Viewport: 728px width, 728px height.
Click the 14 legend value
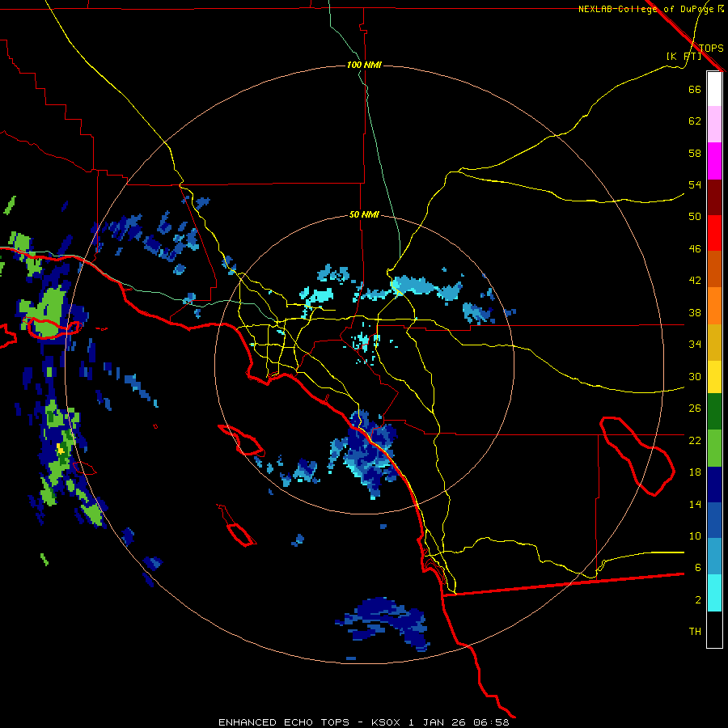[x=695, y=504]
